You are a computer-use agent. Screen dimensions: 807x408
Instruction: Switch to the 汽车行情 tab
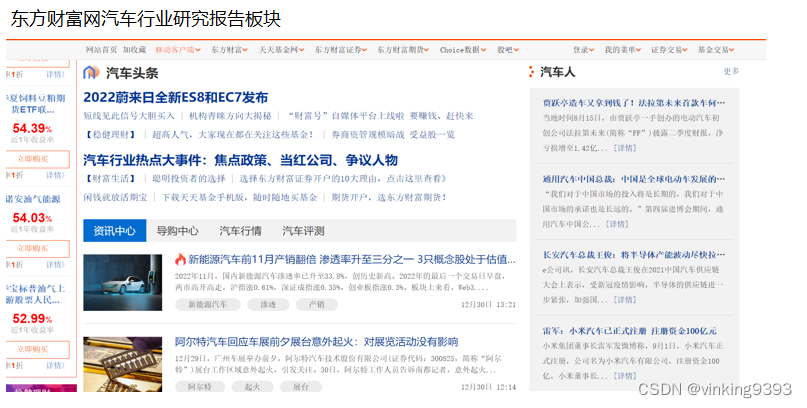(x=240, y=230)
